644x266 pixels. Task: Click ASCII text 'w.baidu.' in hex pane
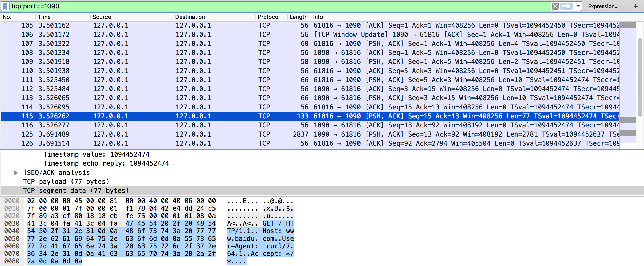(x=242, y=239)
